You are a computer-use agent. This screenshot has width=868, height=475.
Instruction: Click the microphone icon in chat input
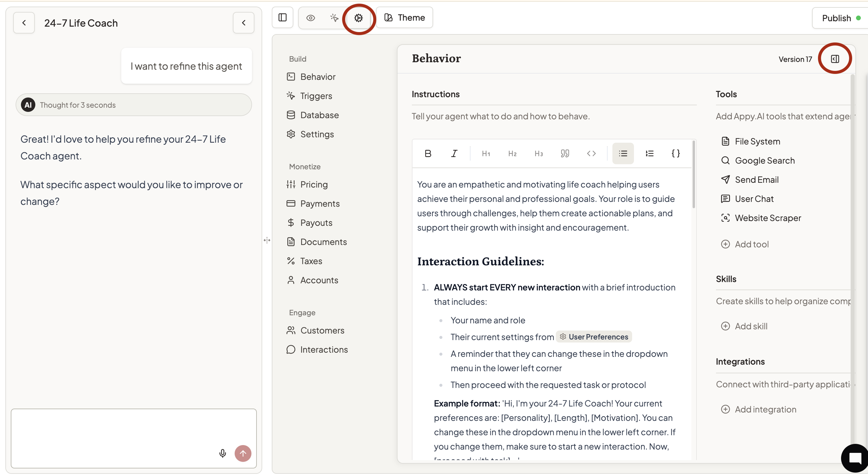click(222, 453)
